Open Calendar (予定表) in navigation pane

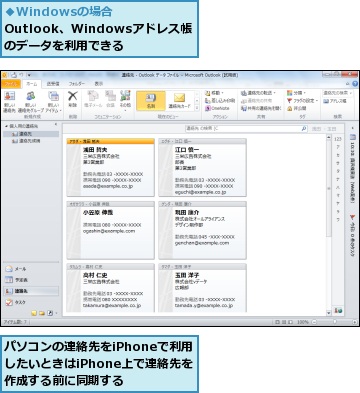click(x=31, y=280)
